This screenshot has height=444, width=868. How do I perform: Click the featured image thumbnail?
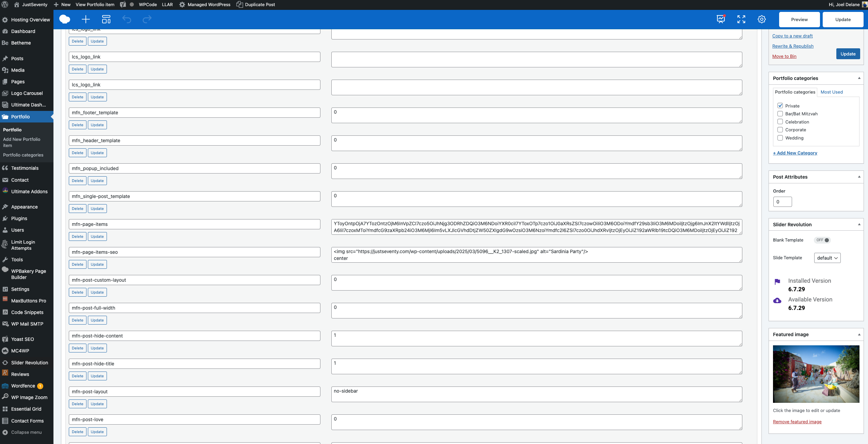(816, 374)
